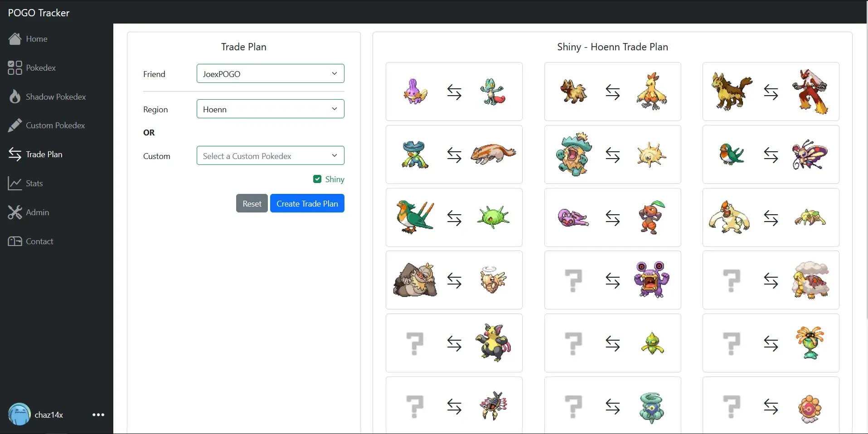Click the Home house icon in sidebar
The width and height of the screenshot is (868, 434).
coord(15,39)
